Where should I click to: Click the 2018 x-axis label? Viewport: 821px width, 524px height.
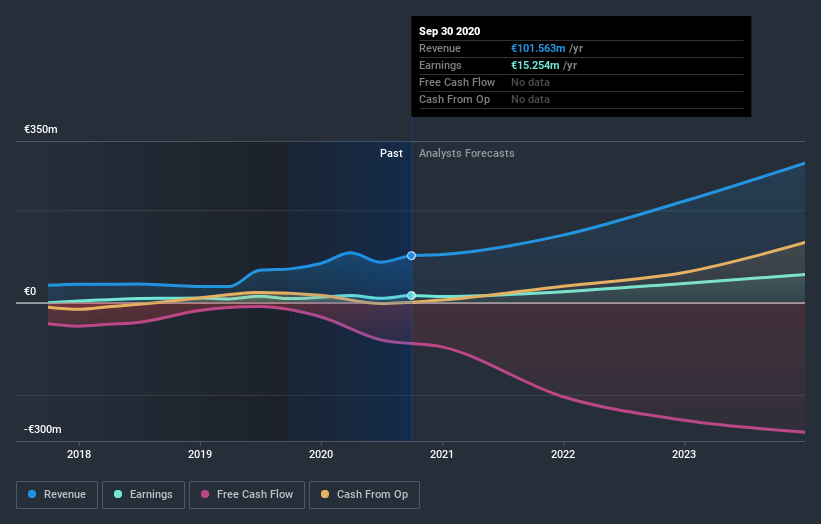pos(79,454)
